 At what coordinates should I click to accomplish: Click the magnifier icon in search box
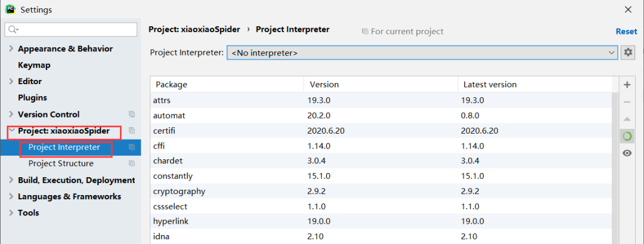click(x=13, y=29)
